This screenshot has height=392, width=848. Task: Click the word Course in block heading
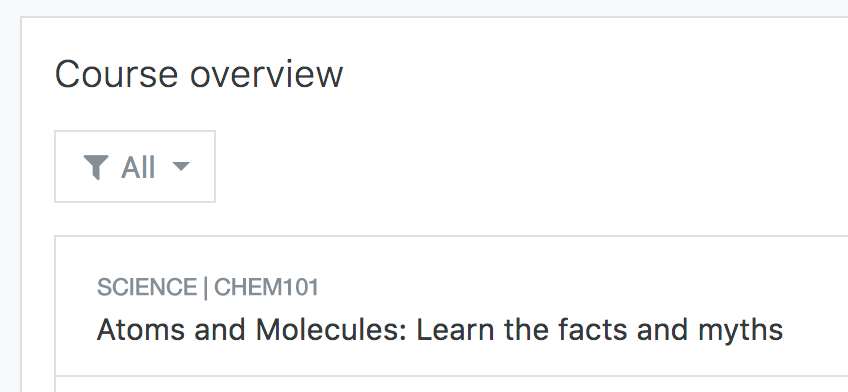(116, 74)
